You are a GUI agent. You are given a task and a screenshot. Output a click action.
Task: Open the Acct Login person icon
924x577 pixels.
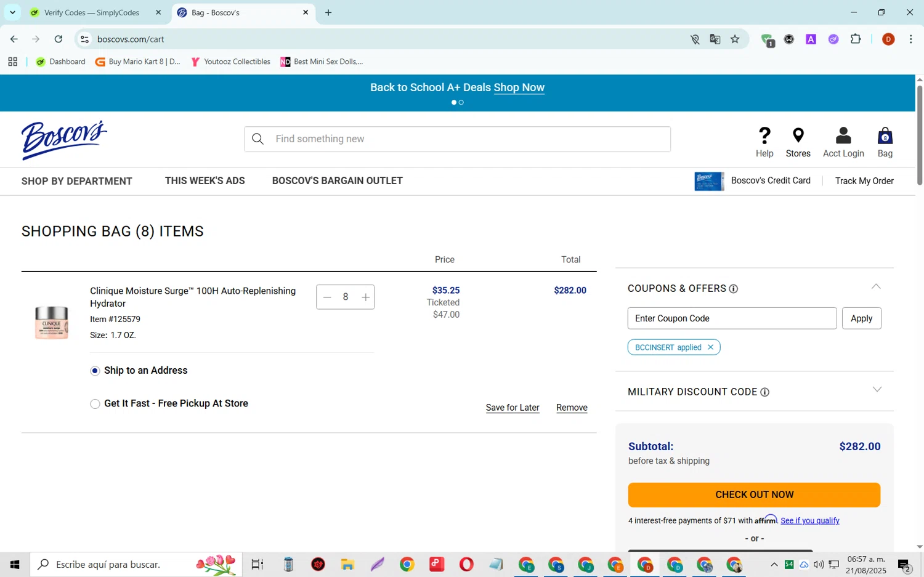843,135
